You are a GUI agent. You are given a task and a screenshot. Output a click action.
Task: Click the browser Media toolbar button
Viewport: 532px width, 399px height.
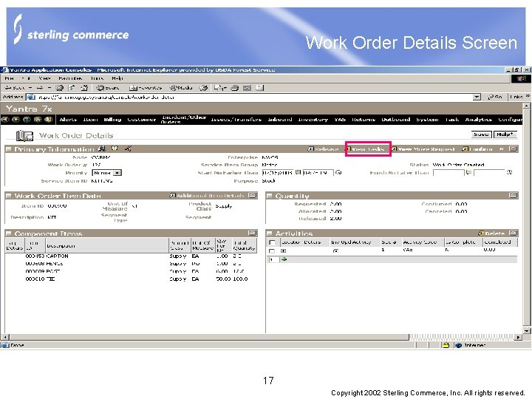[181, 88]
